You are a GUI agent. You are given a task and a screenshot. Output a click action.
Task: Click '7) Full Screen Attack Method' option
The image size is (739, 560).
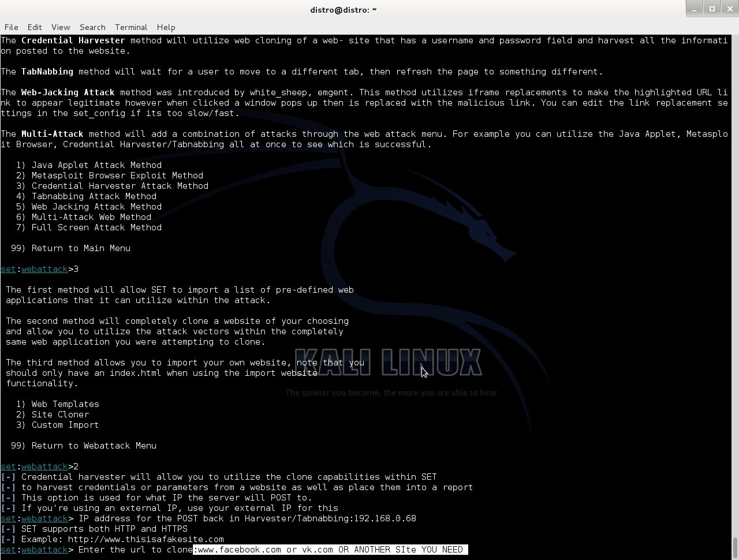coord(89,227)
